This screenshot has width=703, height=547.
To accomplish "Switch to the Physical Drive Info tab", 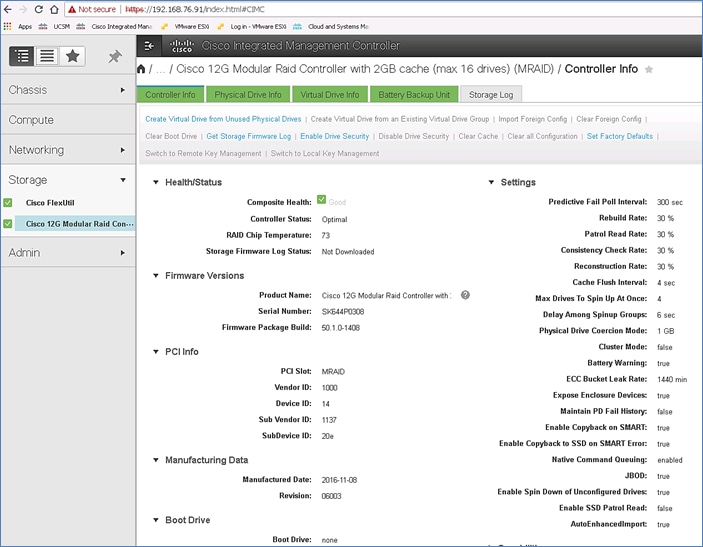I will click(248, 95).
